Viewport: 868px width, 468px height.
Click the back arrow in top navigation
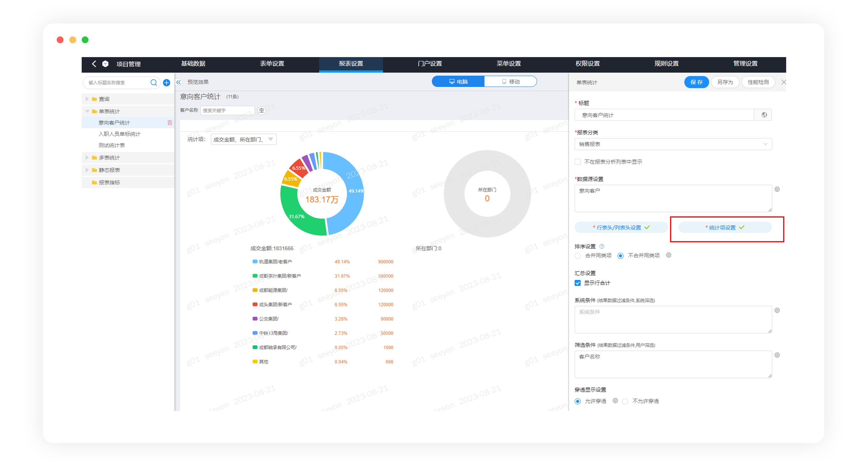click(94, 64)
